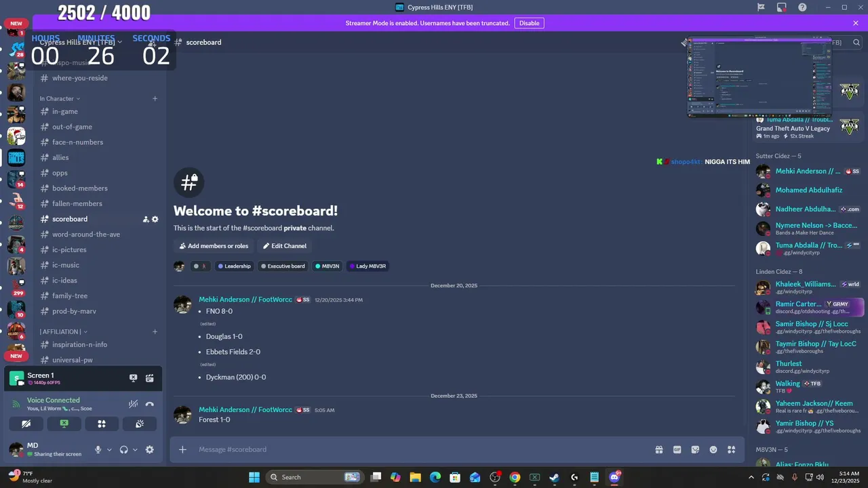Click the plus attachment button in message bar
This screenshot has width=868, height=488.
tap(182, 449)
